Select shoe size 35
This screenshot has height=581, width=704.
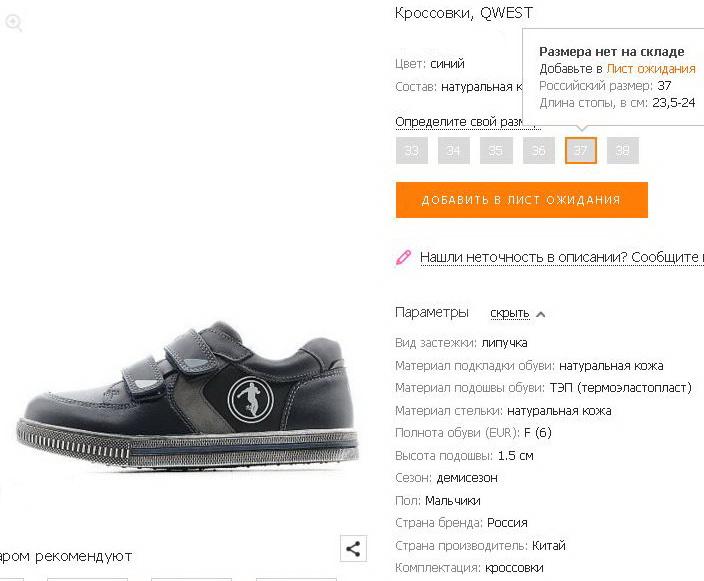pyautogui.click(x=496, y=150)
